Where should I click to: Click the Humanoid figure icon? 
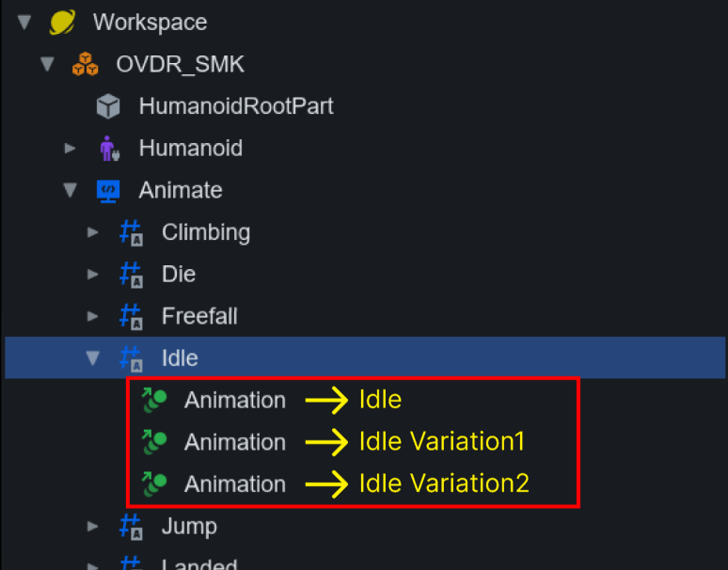coord(108,149)
